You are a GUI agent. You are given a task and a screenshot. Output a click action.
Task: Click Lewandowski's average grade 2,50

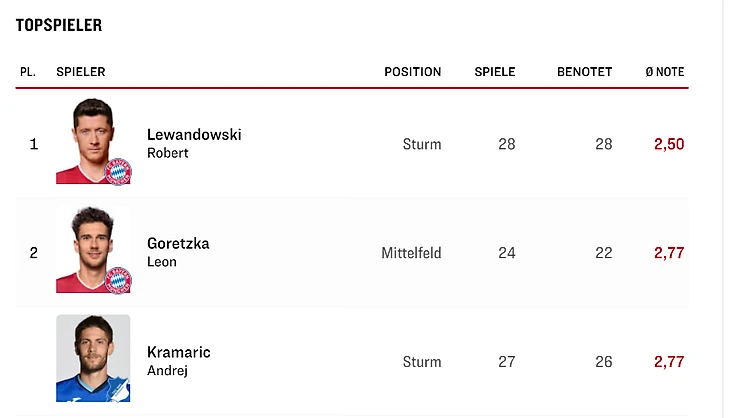(x=669, y=144)
